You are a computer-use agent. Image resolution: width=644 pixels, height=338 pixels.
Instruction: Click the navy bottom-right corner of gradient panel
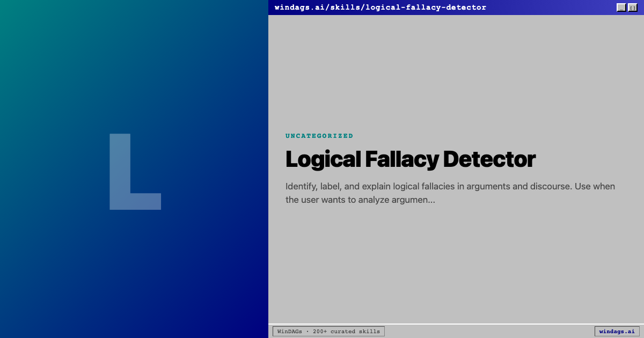[258, 327]
